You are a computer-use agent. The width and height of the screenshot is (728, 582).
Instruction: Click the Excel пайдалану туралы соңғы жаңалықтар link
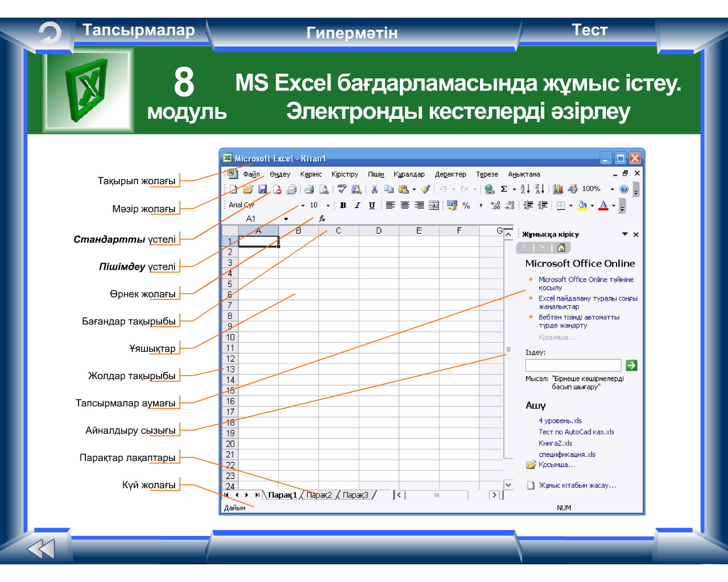pyautogui.click(x=588, y=302)
